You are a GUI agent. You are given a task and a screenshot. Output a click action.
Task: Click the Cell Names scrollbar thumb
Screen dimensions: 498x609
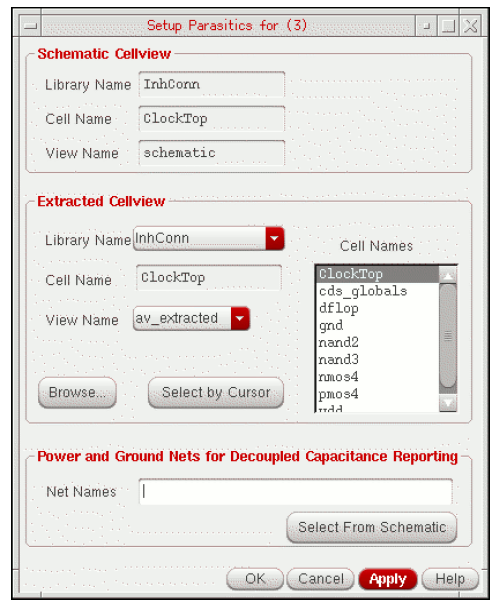pos(448,336)
